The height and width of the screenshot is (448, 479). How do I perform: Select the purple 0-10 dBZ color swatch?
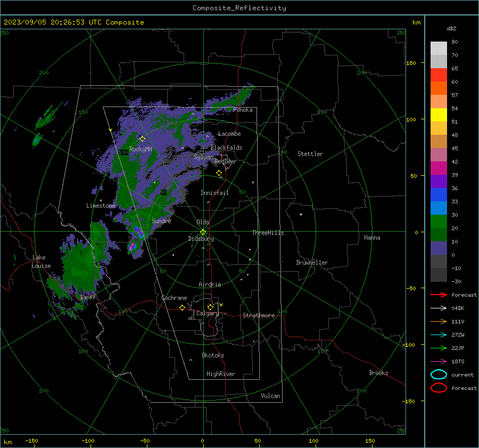439,248
